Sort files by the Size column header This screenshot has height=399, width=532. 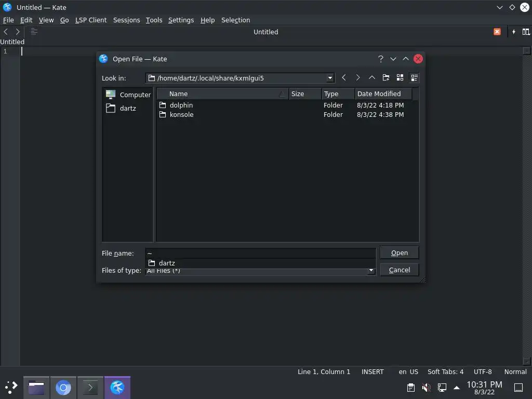(305, 94)
